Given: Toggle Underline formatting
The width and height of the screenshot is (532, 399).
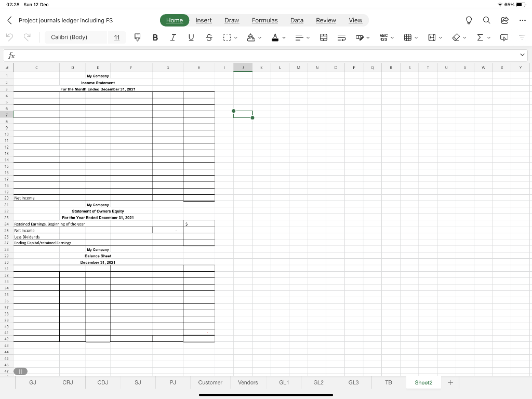Looking at the screenshot, I should pos(191,37).
